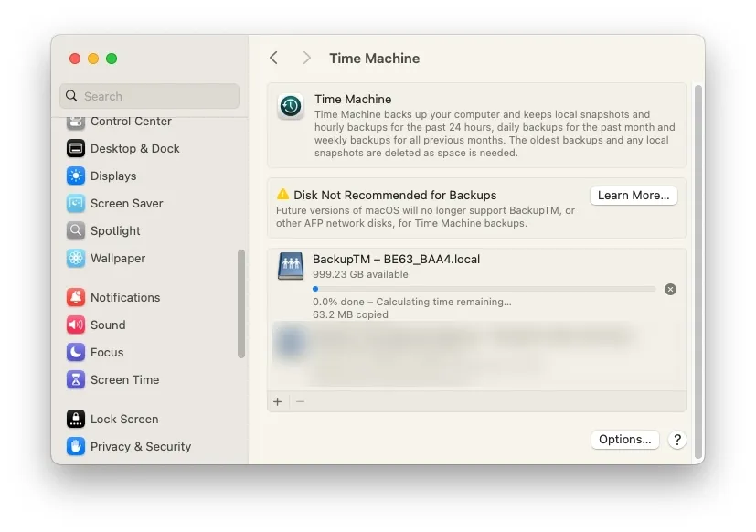This screenshot has height=532, width=756.
Task: Open Privacy & Security in sidebar
Action: (129, 447)
